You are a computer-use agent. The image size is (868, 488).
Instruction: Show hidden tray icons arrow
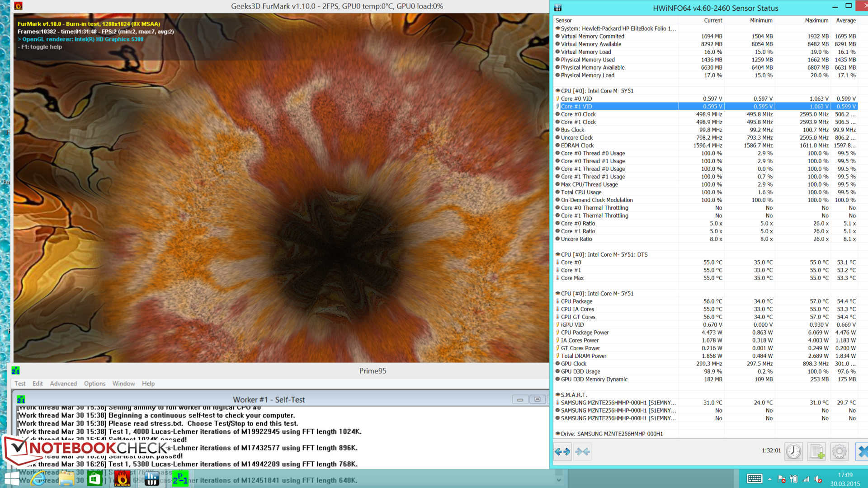click(x=769, y=479)
